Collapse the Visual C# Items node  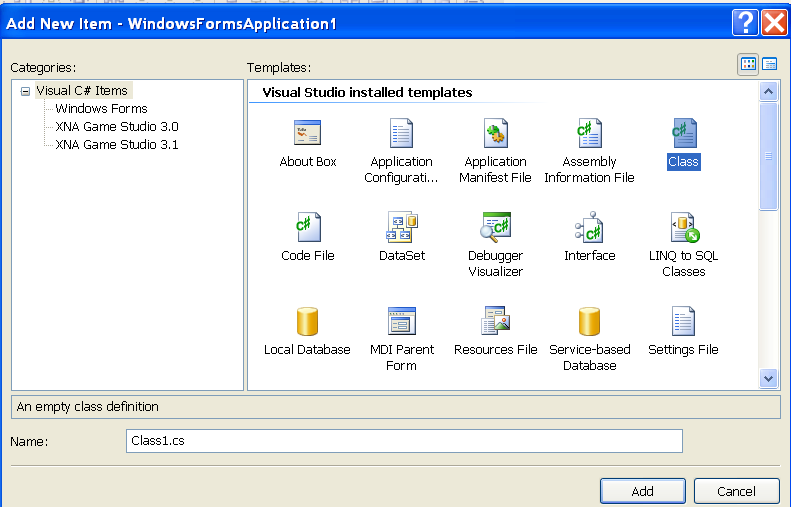25,91
